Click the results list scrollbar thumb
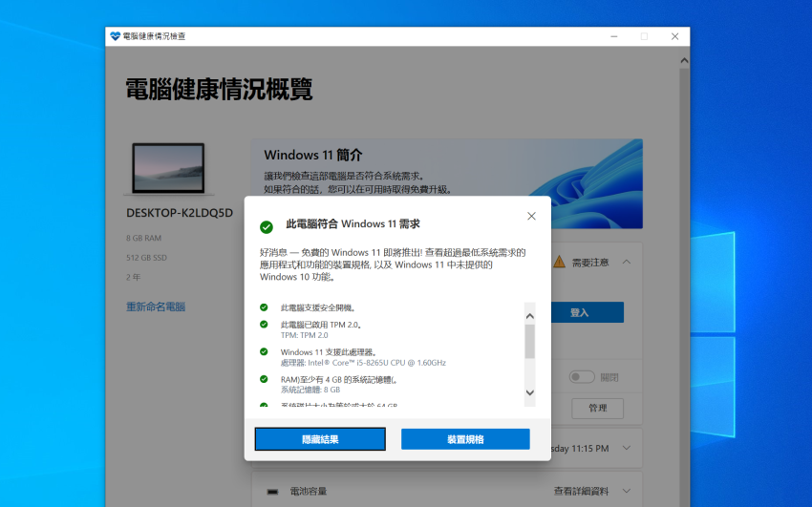The image size is (812, 507). pyautogui.click(x=530, y=342)
